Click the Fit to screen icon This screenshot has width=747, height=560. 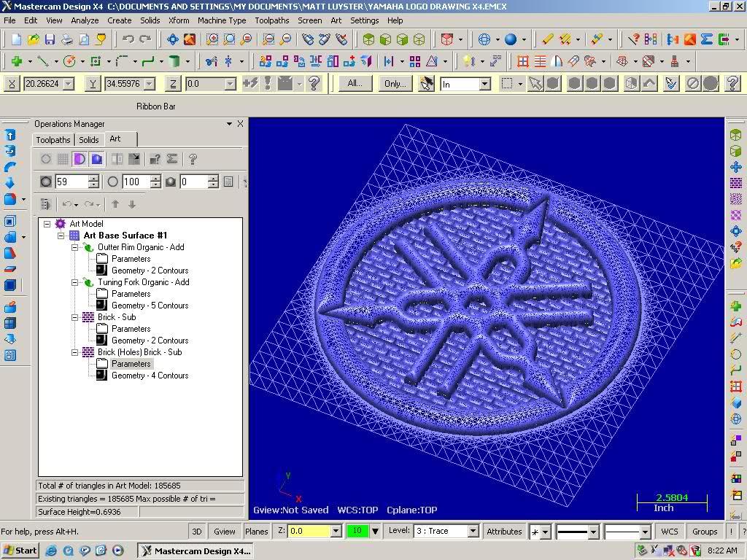[172, 39]
